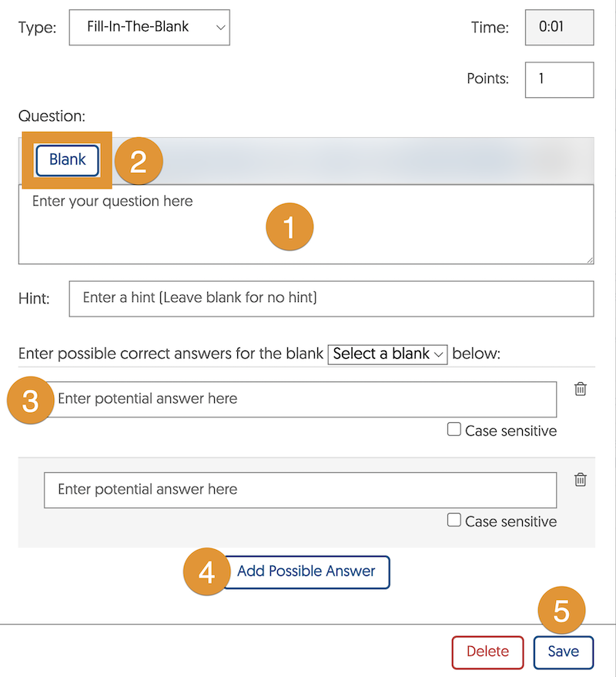
Task: Delete the first potential answer using trash icon
Action: 581,389
